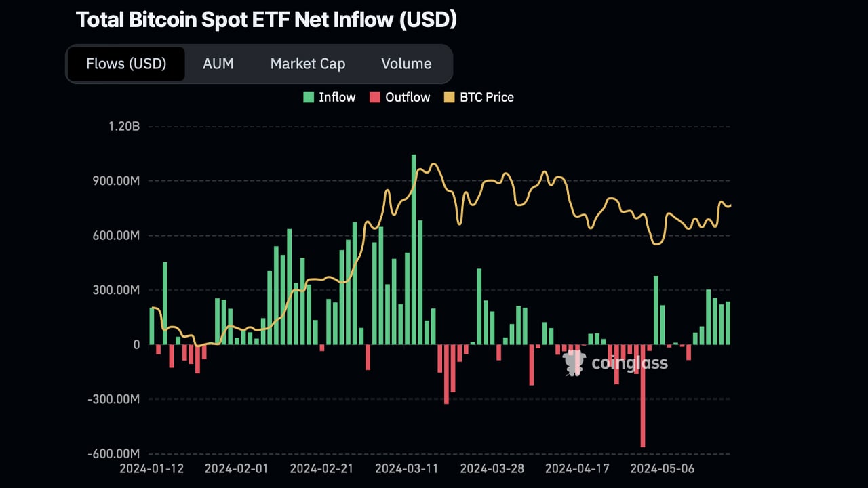Click the coinglass watermark text
Viewport: 868px width, 488px height.
click(x=629, y=363)
